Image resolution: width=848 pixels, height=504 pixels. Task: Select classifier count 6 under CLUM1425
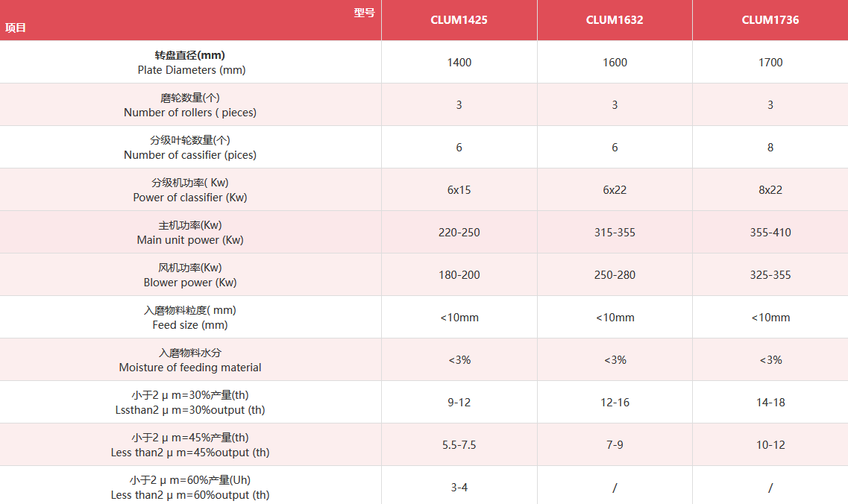459,148
